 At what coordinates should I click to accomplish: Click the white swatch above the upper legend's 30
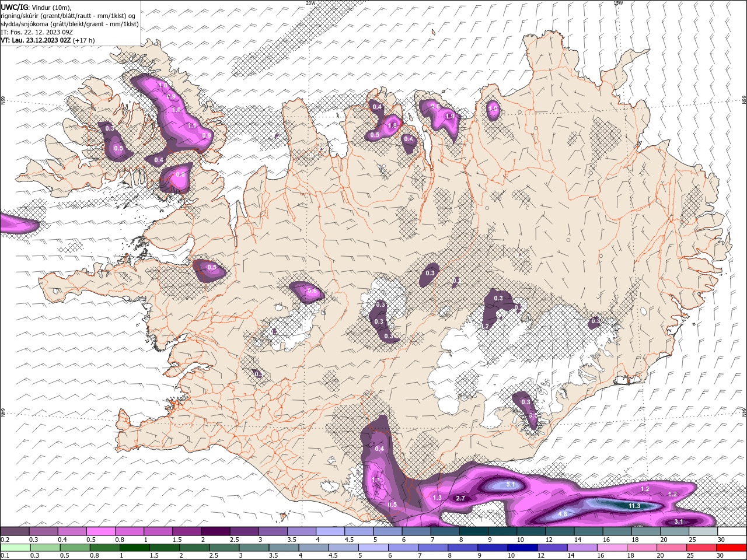coord(732,531)
